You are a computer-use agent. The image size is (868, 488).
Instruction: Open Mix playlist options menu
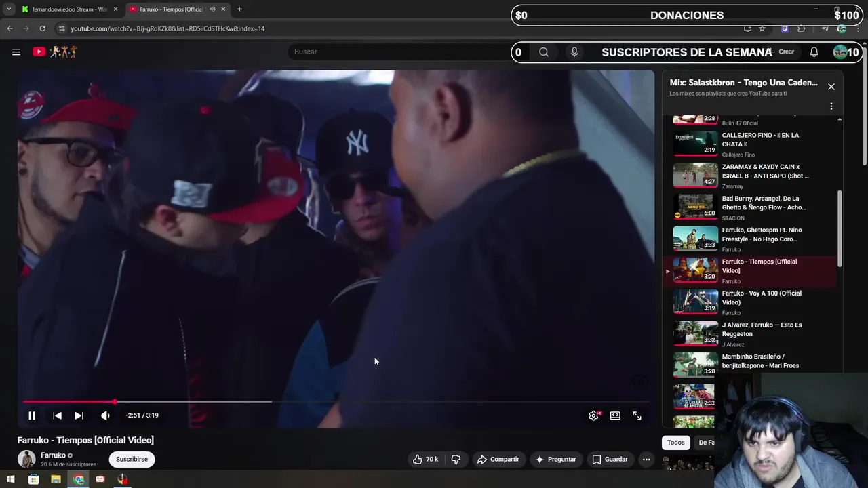tap(831, 106)
